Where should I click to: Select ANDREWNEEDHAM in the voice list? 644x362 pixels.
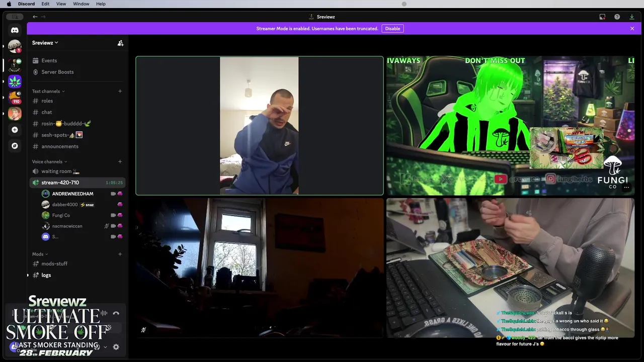pos(72,194)
